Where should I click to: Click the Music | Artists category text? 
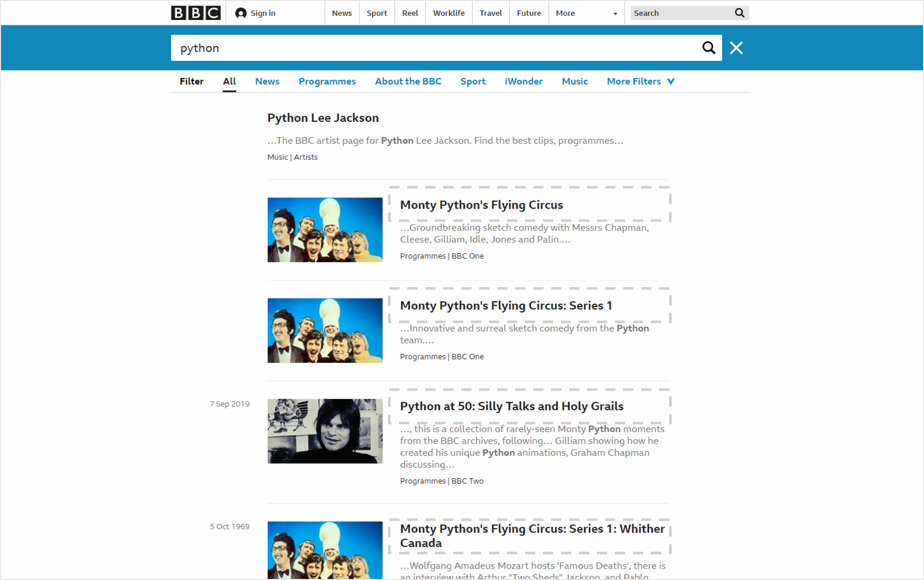[292, 157]
